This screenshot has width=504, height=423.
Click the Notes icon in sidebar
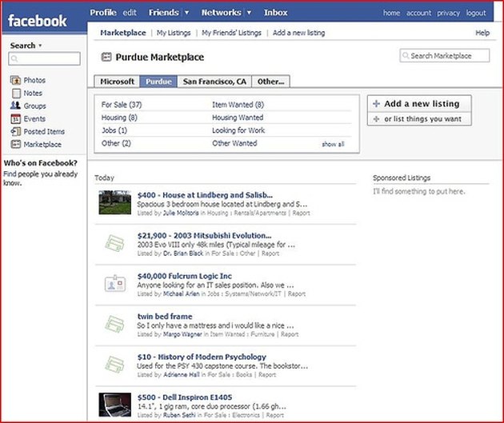point(16,93)
